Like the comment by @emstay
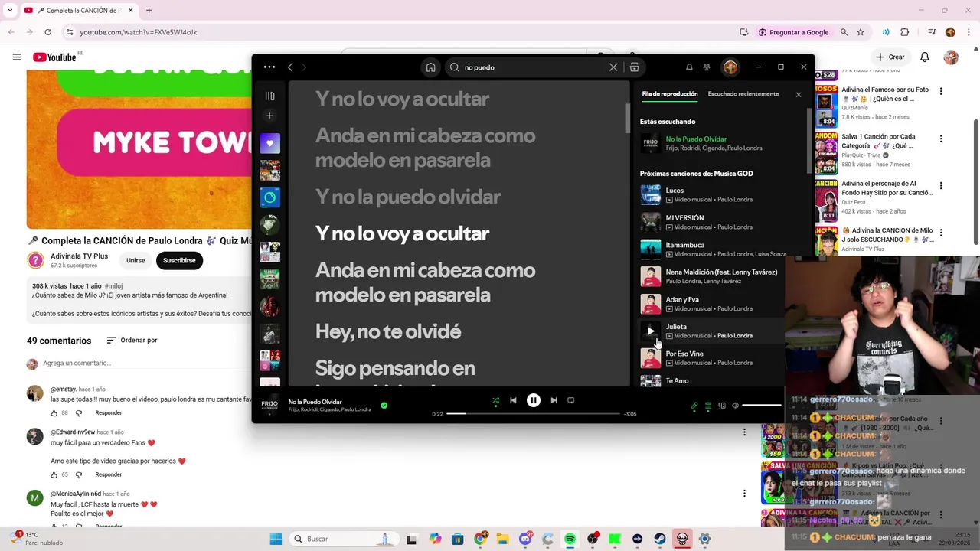Screen dimensions: 980x551 click(x=54, y=413)
